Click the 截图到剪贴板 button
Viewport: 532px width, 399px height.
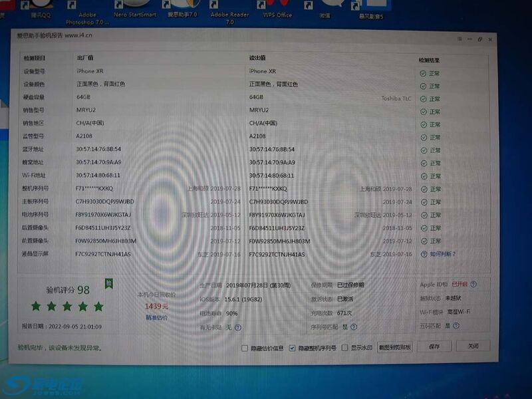(394, 347)
